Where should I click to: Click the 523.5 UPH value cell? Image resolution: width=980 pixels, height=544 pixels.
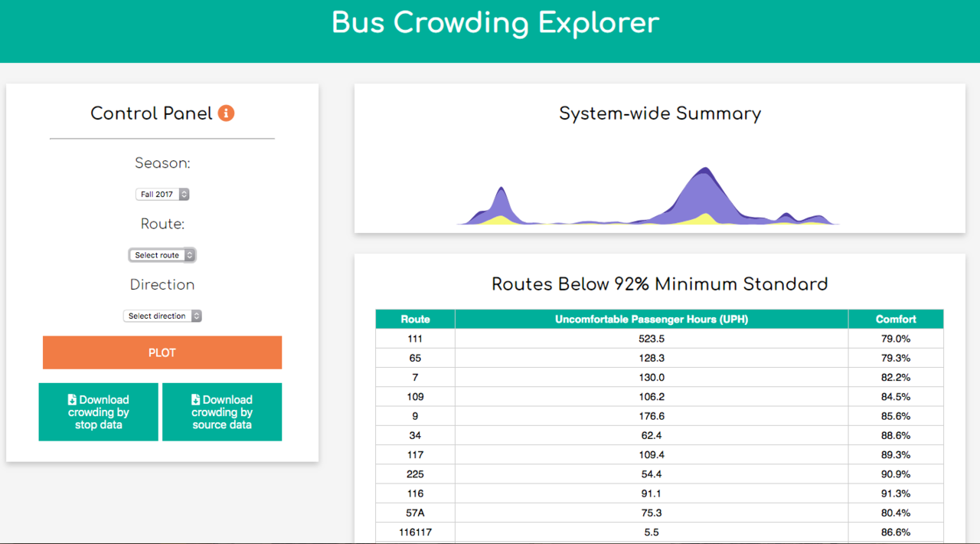click(x=651, y=339)
